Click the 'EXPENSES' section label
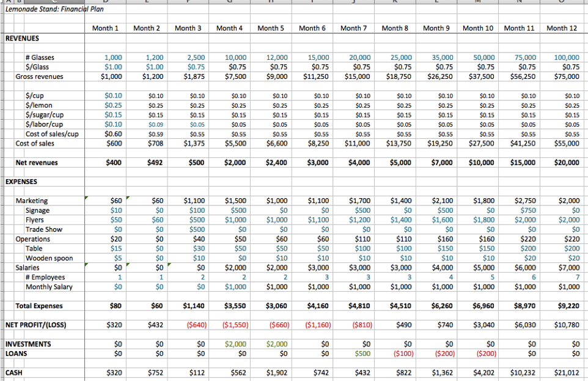 [x=21, y=182]
